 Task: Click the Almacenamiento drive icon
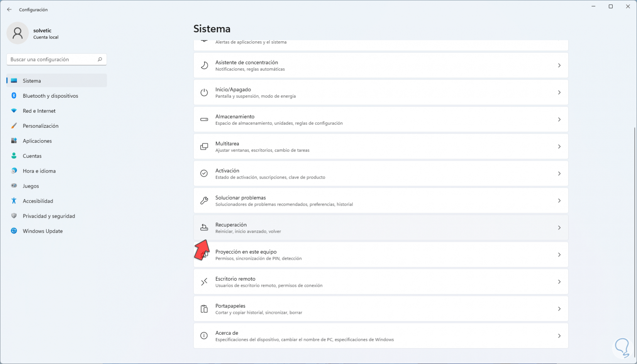(204, 120)
